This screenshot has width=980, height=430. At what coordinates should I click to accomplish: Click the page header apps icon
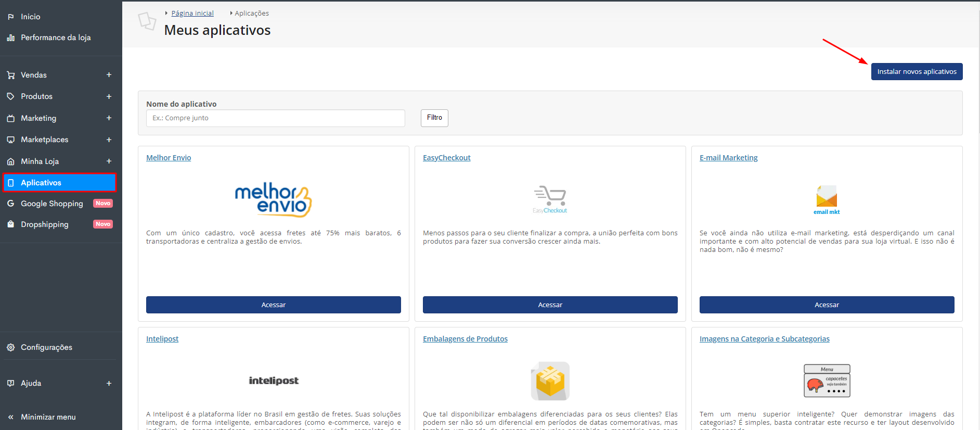click(147, 21)
